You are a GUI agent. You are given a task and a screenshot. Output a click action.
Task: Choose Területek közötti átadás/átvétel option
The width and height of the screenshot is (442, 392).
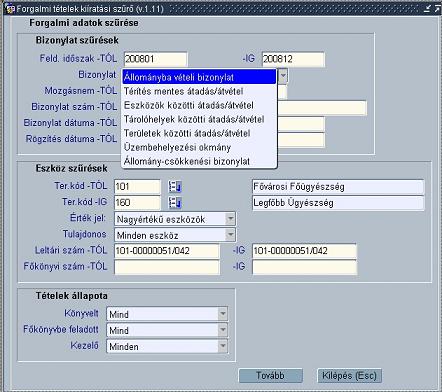[199, 133]
